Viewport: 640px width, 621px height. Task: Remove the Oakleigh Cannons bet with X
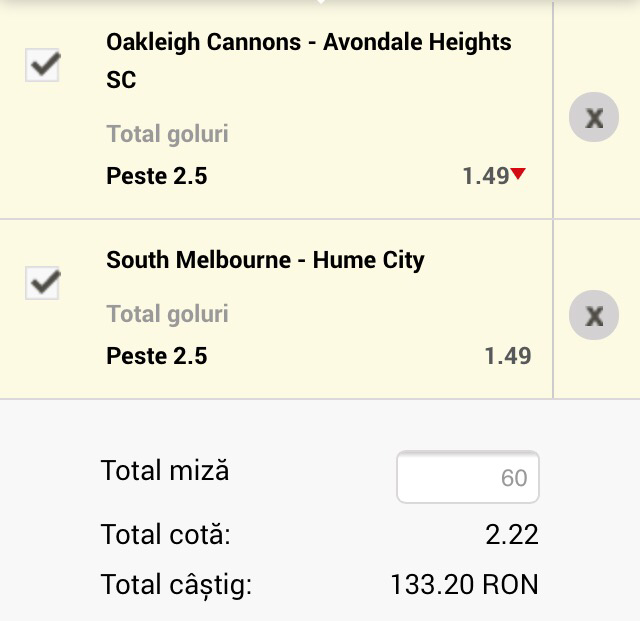(x=594, y=118)
